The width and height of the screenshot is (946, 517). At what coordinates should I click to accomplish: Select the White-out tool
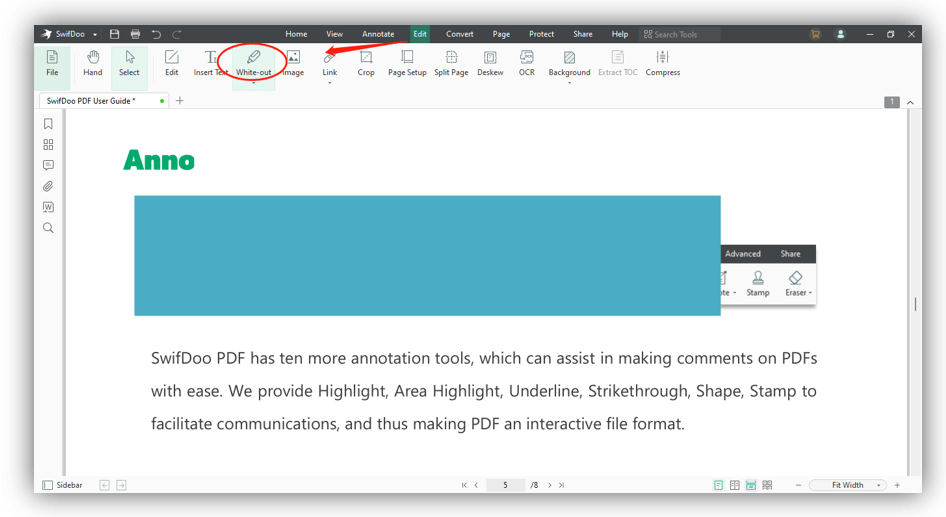point(253,63)
